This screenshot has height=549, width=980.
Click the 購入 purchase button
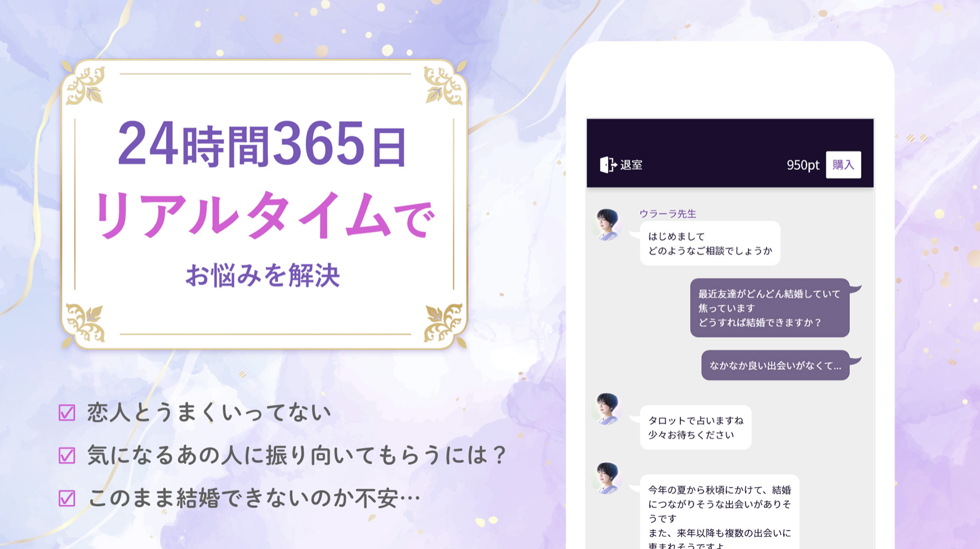pyautogui.click(x=843, y=165)
